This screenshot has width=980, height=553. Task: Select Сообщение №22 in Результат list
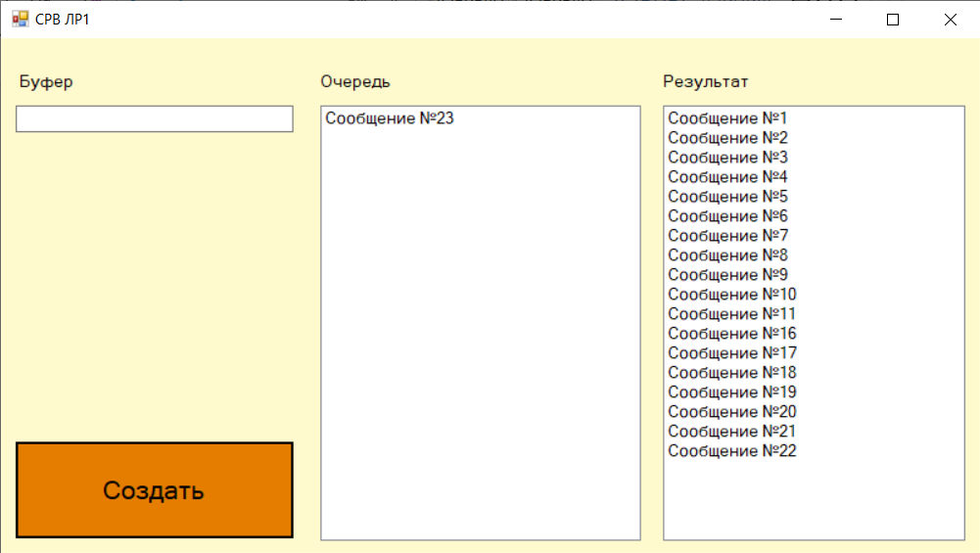click(814, 451)
